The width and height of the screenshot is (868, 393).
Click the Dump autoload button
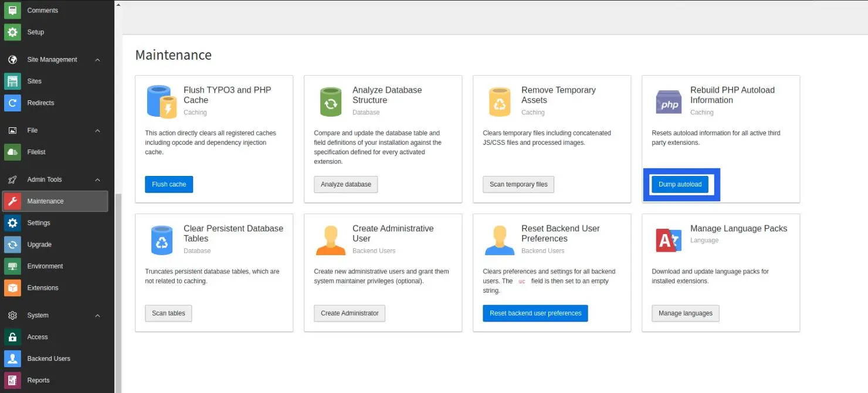tap(680, 184)
